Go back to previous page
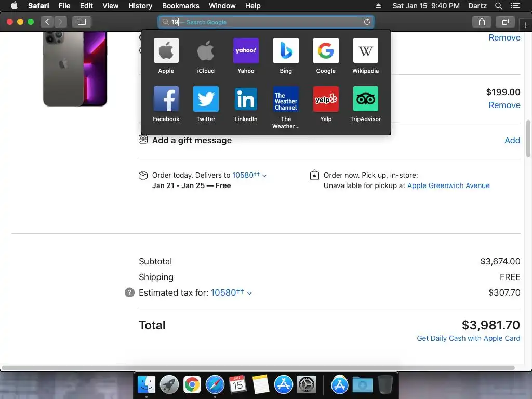This screenshot has width=532, height=399. coord(47,22)
